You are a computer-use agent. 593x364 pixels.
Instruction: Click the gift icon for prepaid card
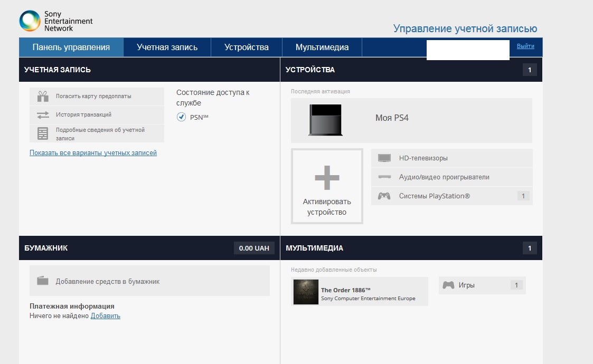click(x=43, y=97)
